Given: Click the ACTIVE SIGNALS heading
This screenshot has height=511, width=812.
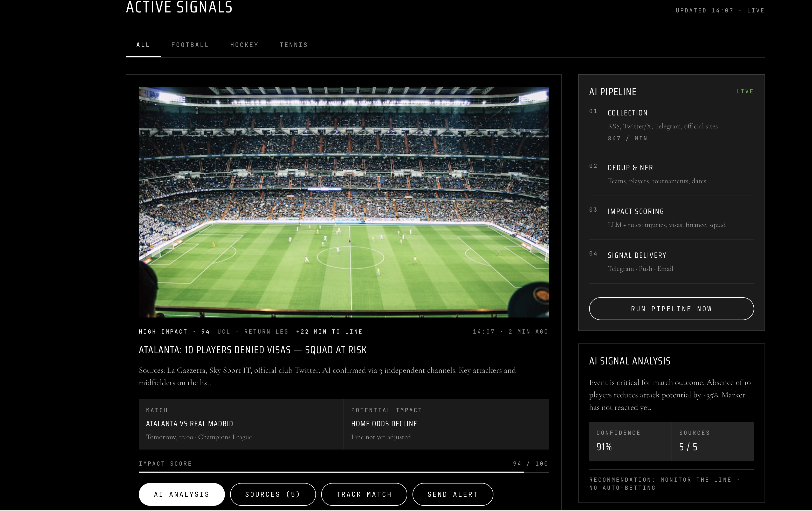Looking at the screenshot, I should pos(179,8).
